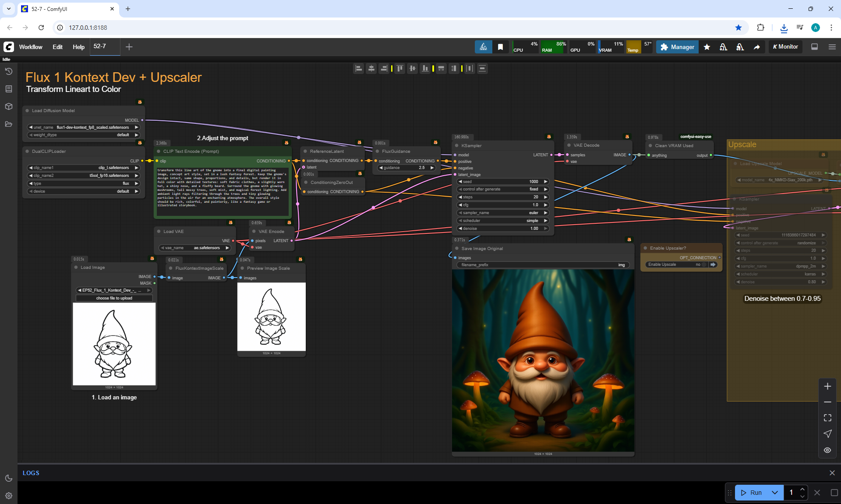Image resolution: width=841 pixels, height=504 pixels.
Task: Open the model library cube icon
Action: click(x=8, y=106)
